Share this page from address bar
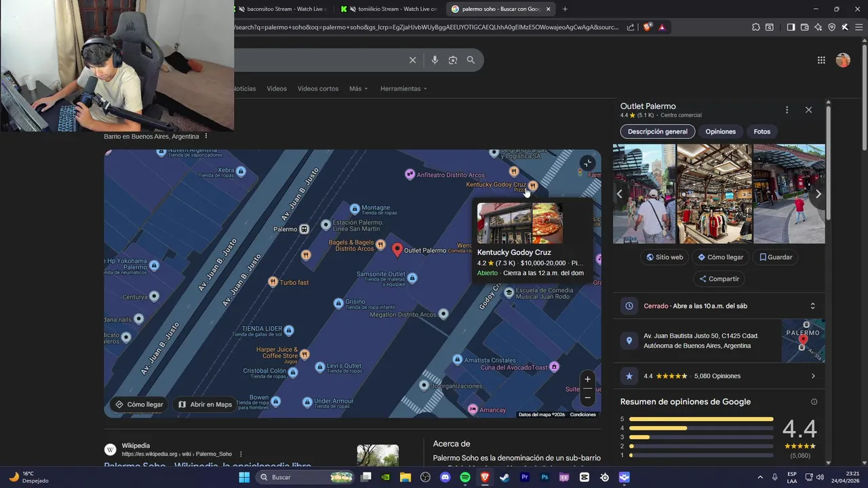Screen dimensions: 868x488 (631, 27)
